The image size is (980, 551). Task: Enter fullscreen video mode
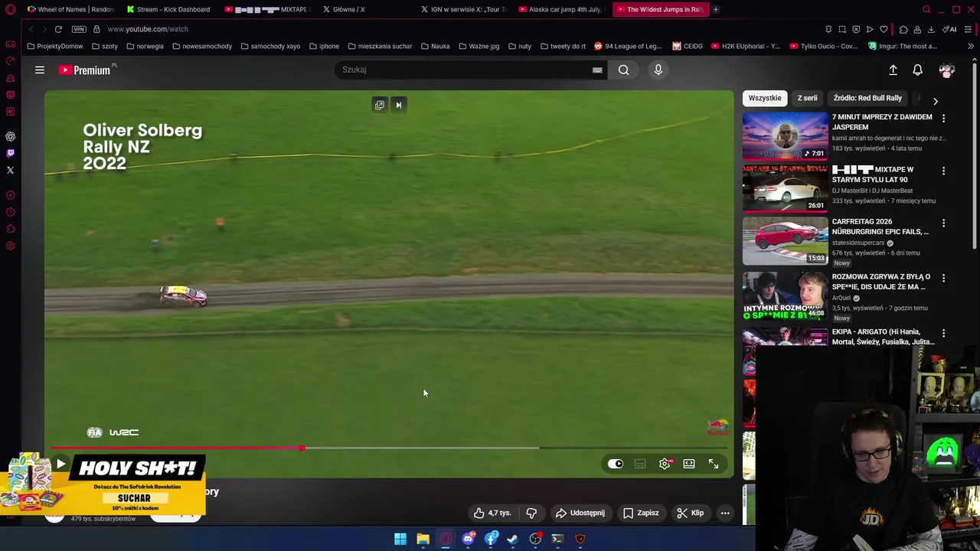(x=714, y=464)
